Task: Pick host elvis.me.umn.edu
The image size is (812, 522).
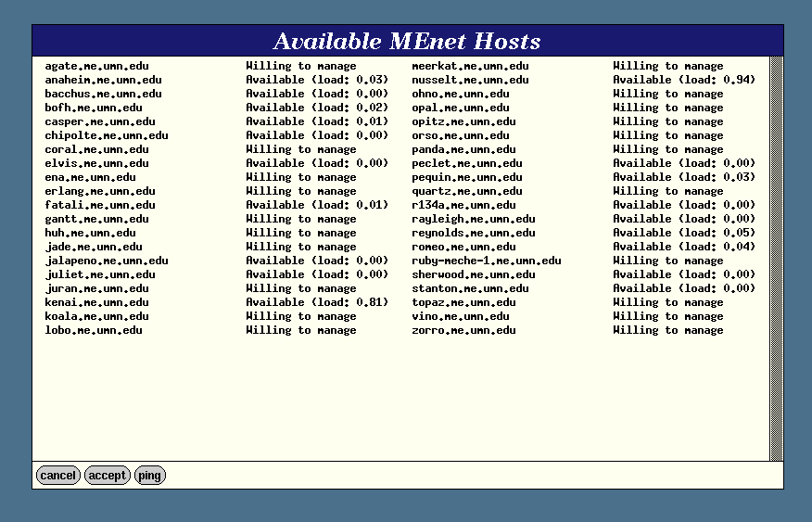Action: [x=96, y=163]
